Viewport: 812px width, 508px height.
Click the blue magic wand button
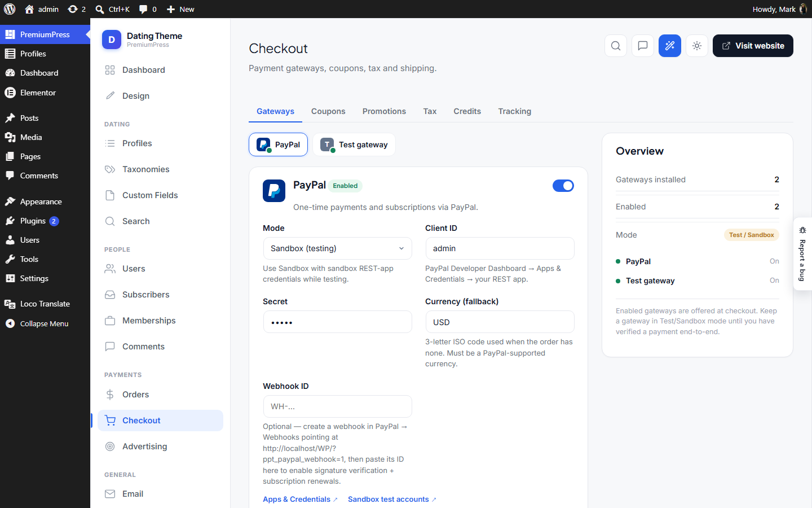coord(670,46)
